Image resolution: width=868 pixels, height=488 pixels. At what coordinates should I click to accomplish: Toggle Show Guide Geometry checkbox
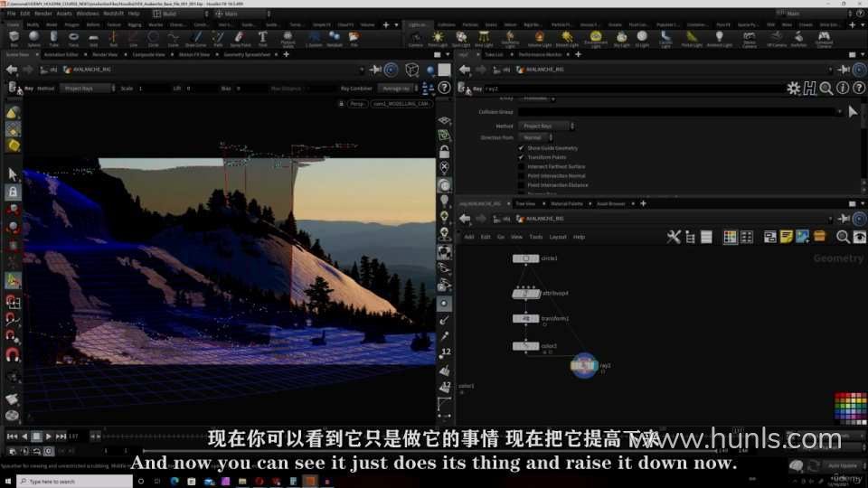point(521,148)
